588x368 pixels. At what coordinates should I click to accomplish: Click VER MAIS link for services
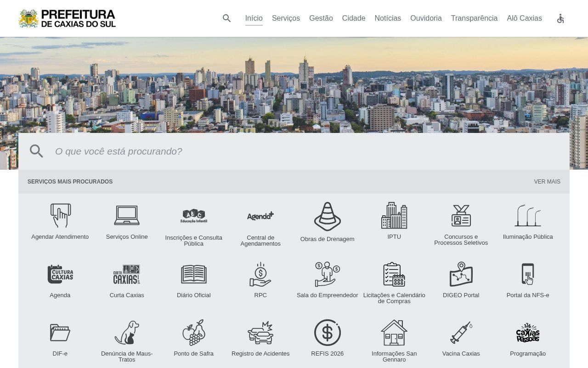547,182
